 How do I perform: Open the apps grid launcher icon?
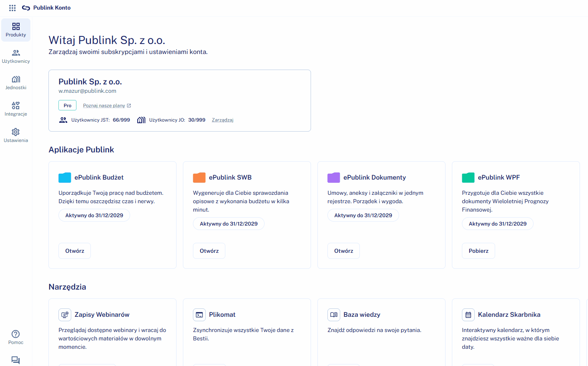tap(12, 8)
